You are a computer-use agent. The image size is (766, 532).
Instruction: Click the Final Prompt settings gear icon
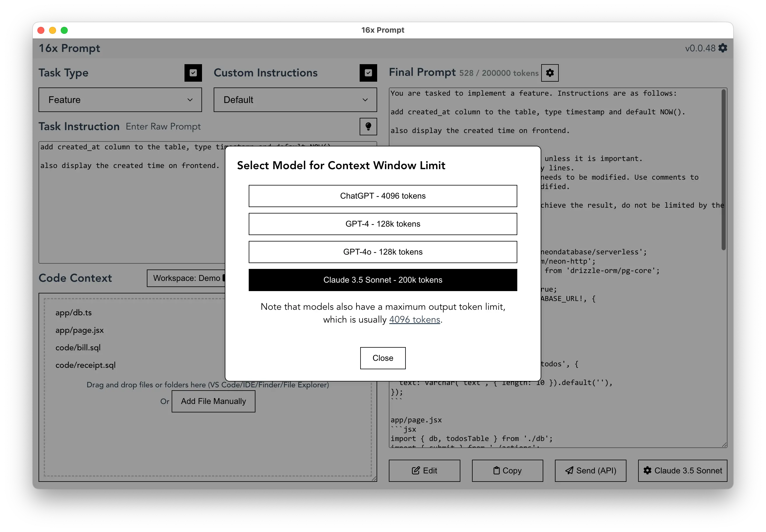coord(550,73)
